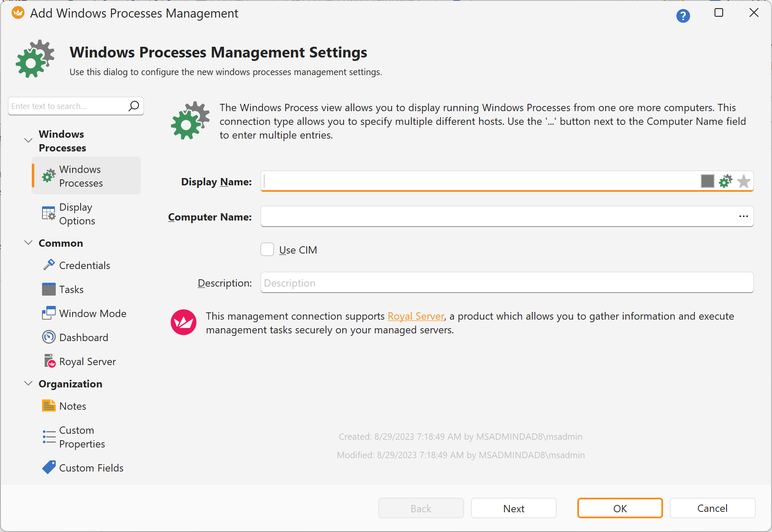Open Credentials page with key icon
This screenshot has width=772, height=532.
49,265
